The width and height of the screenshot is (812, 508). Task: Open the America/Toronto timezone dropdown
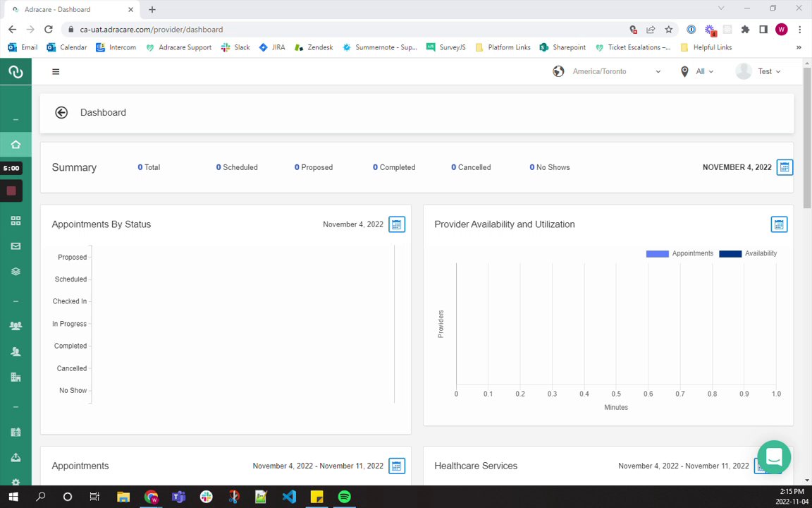pos(616,71)
